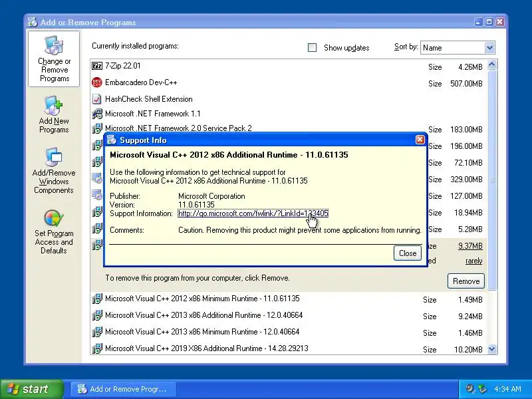This screenshot has height=399, width=532.
Task: Click icon of Visual C++ 2013 x86 Additional Runtime
Action: pyautogui.click(x=97, y=315)
